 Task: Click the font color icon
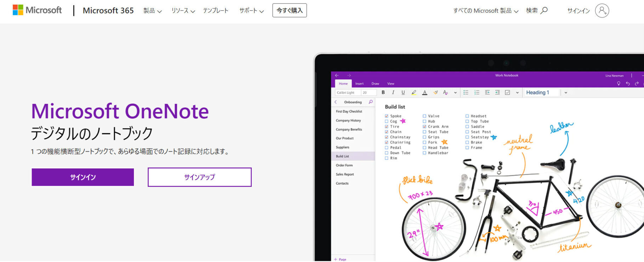tap(424, 93)
